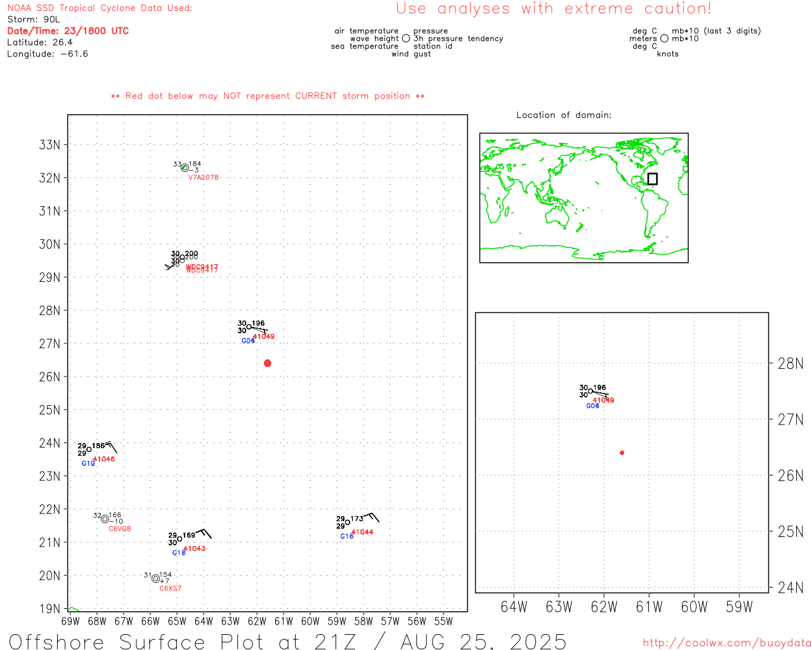Viewport: 812px width, 650px height.
Task: Click station circle marker for V7A2078
Action: [x=185, y=168]
